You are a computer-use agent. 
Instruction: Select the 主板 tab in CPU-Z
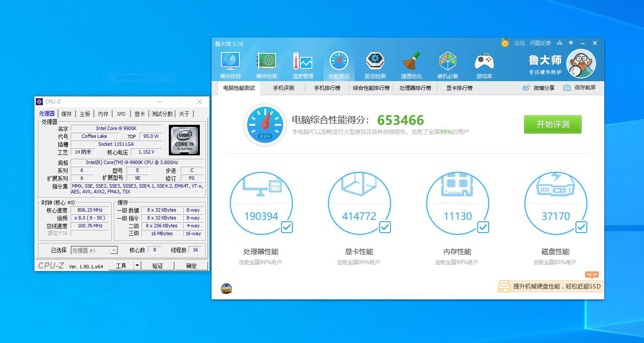point(85,114)
